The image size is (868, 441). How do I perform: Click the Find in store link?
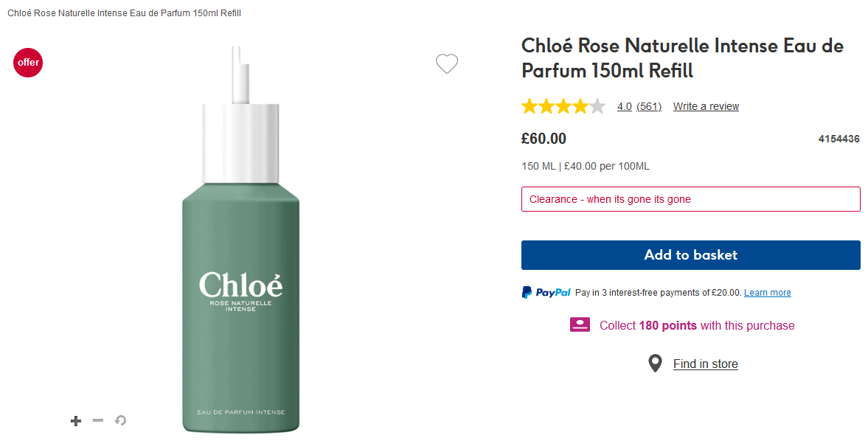[705, 364]
